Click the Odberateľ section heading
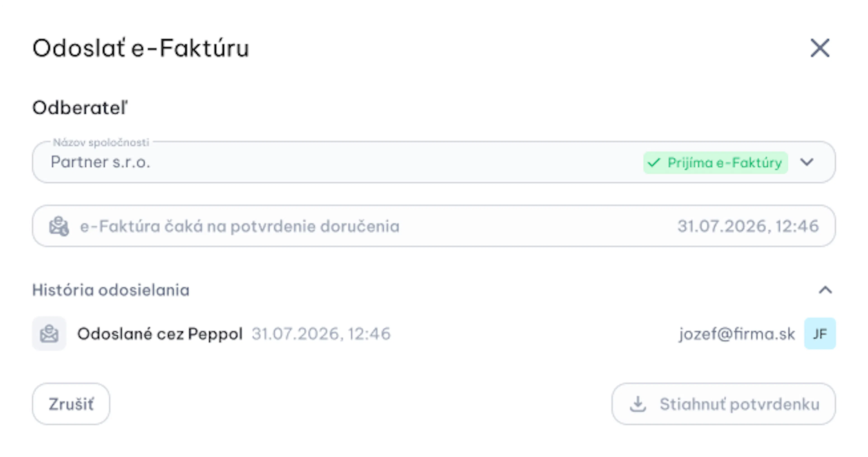 coord(80,108)
